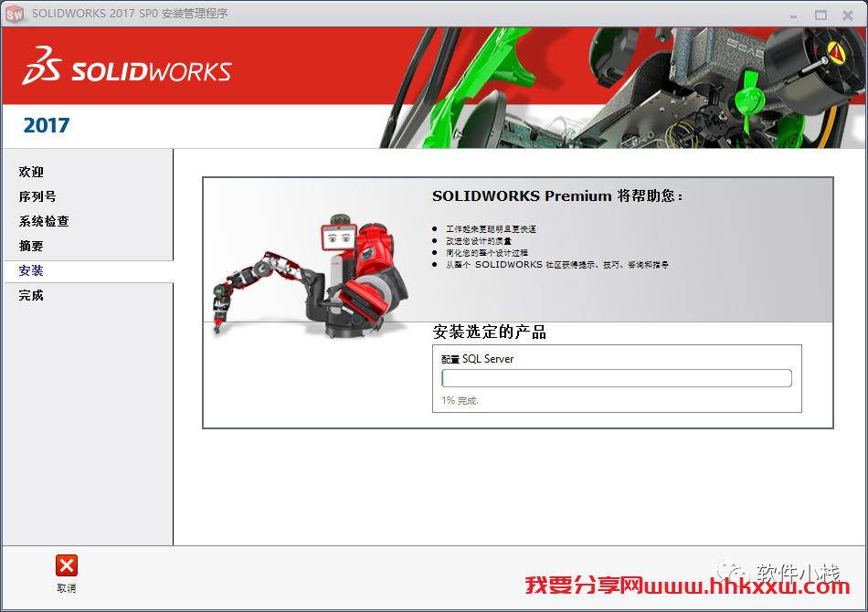Click the banner product render image
The height and width of the screenshot is (612, 868).
pos(621,88)
